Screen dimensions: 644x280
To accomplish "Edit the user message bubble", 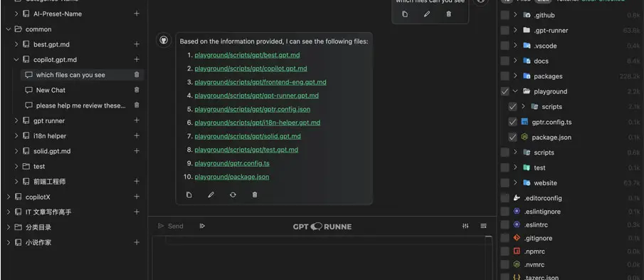I will pyautogui.click(x=427, y=14).
